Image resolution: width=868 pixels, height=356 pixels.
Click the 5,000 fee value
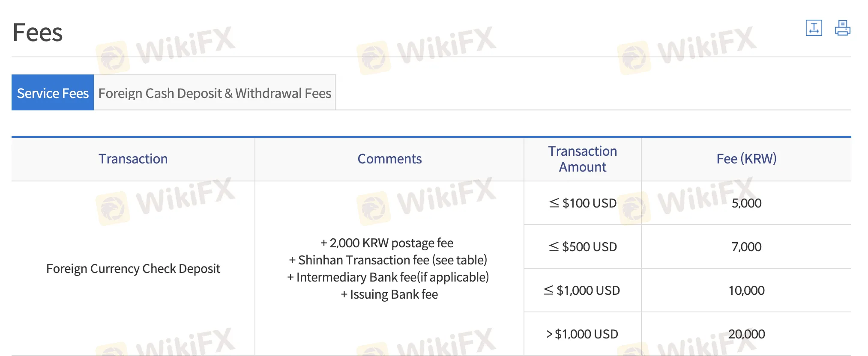[746, 203]
